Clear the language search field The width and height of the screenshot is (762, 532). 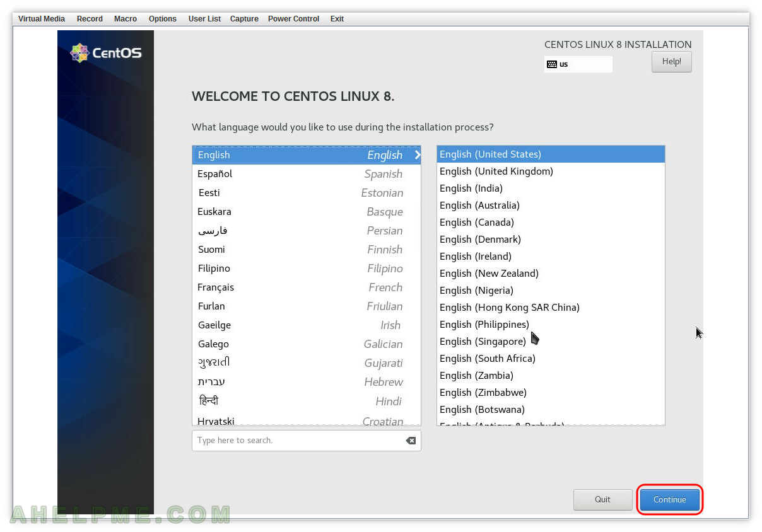coord(411,441)
